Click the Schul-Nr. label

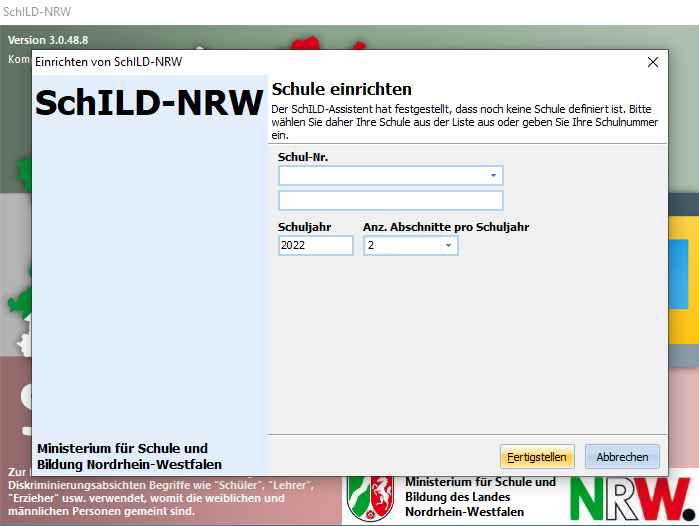(x=303, y=157)
